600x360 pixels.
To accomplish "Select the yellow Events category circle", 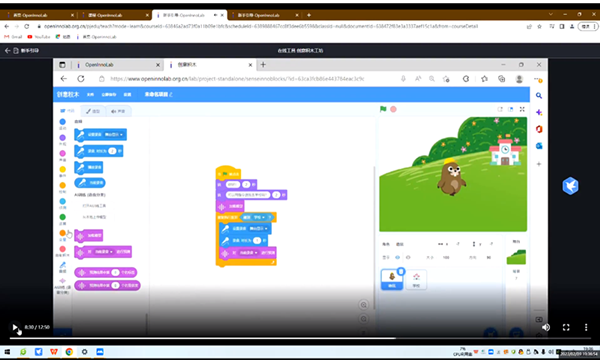I will [62, 169].
